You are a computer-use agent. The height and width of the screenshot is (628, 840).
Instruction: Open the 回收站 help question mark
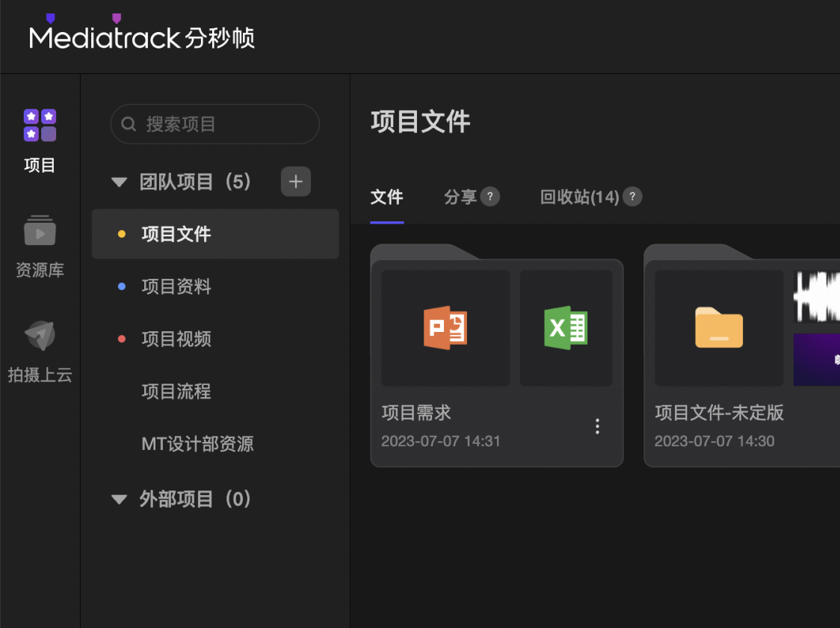(632, 197)
